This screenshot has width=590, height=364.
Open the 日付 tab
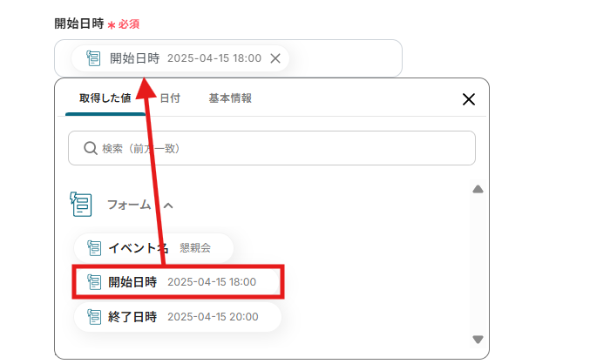tap(170, 99)
